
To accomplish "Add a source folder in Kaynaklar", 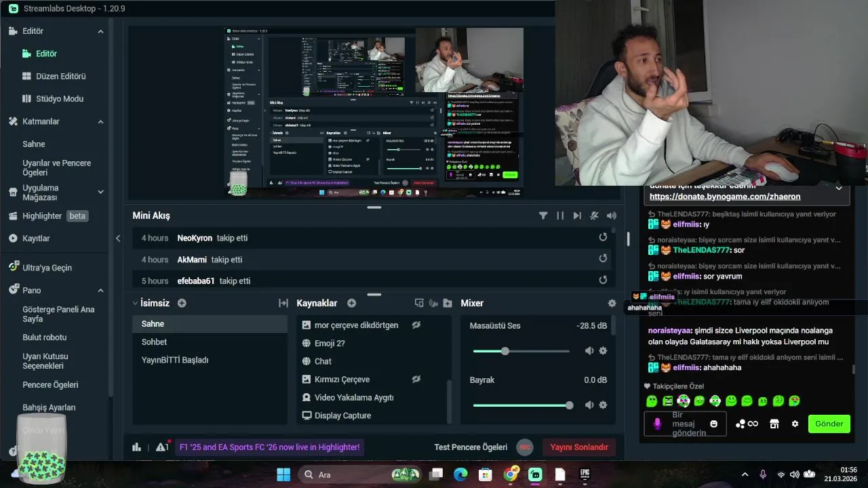I will [448, 303].
